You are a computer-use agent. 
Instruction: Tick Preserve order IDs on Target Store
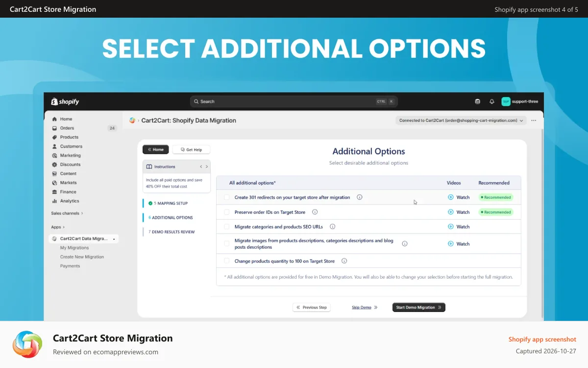click(x=227, y=212)
